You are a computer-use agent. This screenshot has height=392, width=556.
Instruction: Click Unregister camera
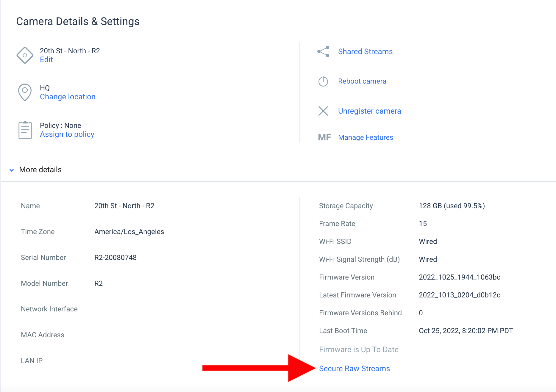point(369,111)
